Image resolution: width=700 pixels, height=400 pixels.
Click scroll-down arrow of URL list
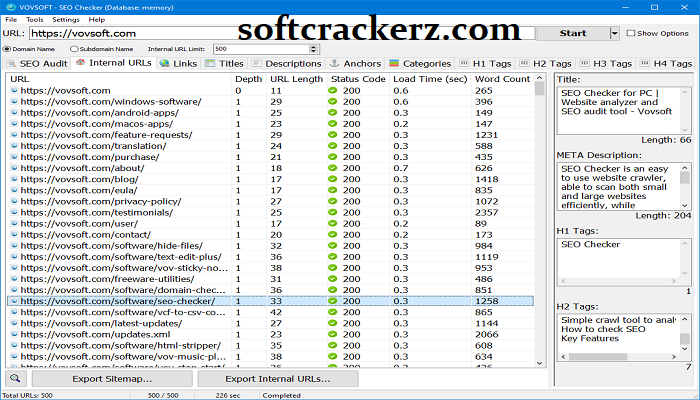(540, 363)
